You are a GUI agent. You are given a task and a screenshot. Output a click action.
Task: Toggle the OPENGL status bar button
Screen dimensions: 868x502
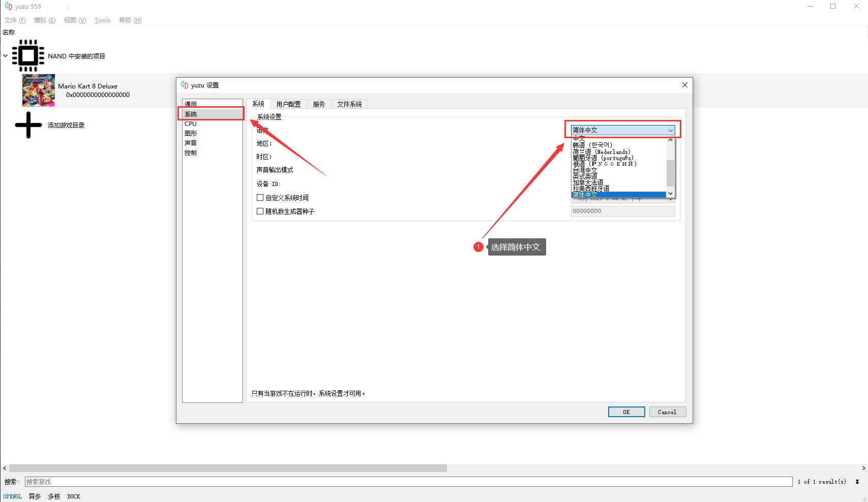tap(13, 496)
